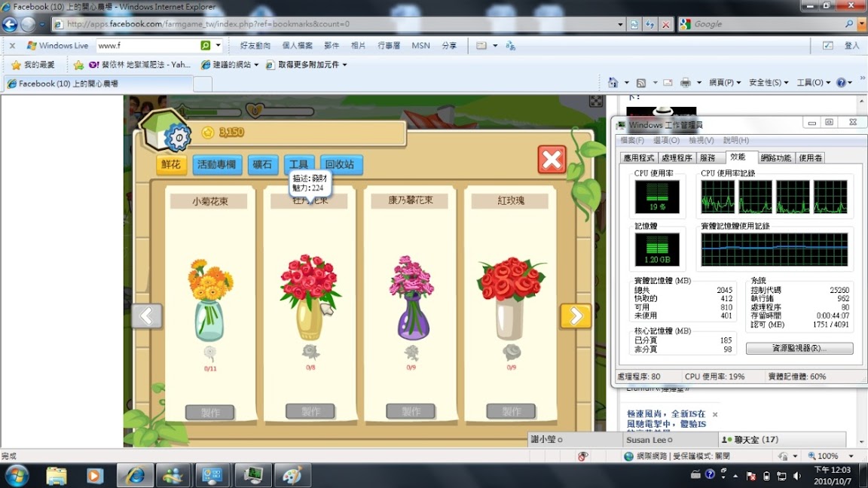The image size is (868, 488).
Task: Open Task Manager 檔案(F) menu
Action: tap(632, 141)
